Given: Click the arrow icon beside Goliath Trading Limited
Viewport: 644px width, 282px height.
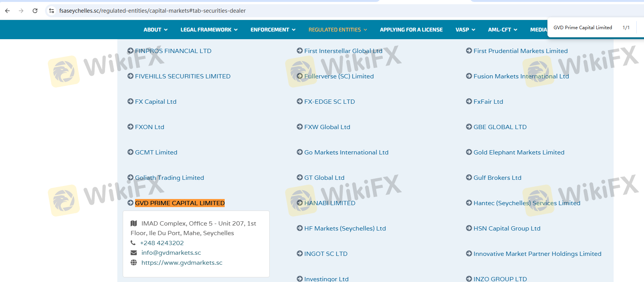Looking at the screenshot, I should click(130, 177).
